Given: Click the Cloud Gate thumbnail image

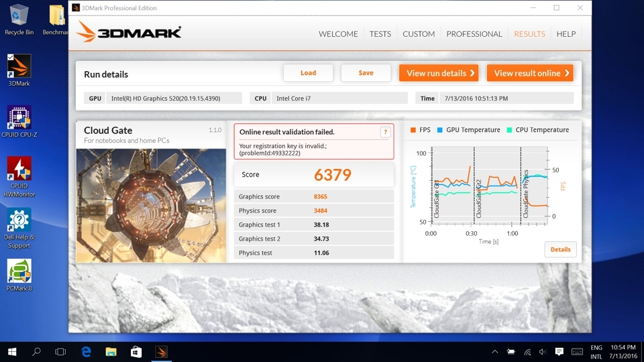Looking at the screenshot, I should click(x=151, y=205).
